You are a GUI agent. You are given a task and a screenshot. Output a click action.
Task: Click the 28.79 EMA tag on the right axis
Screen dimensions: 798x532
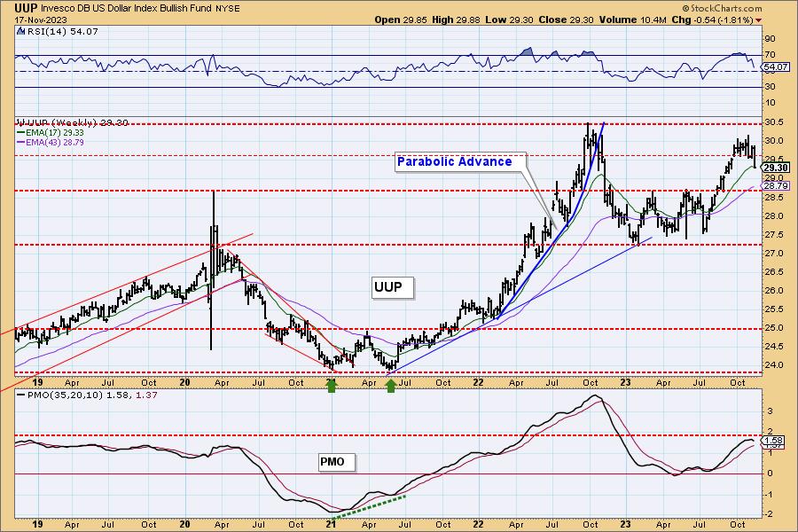[776, 186]
